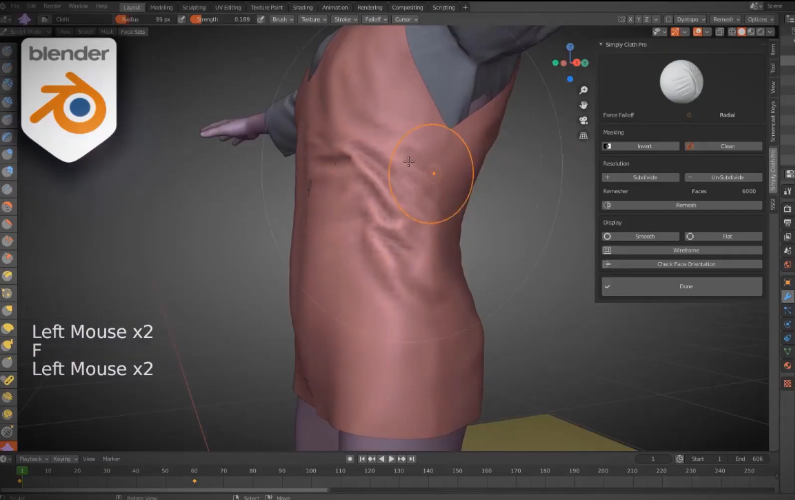Toggle auto keying record button
This screenshot has height=500, width=795.
350,459
